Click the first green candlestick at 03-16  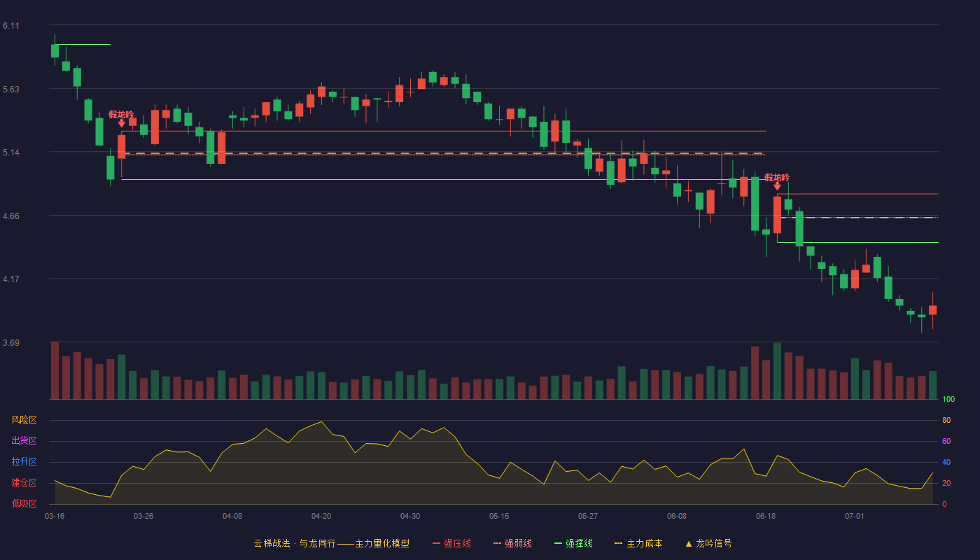(55, 50)
